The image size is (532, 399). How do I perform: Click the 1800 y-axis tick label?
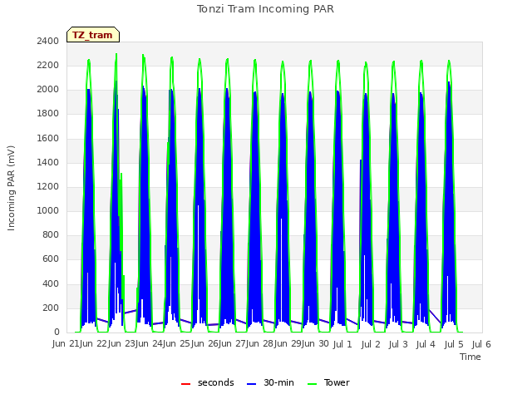tap(48, 114)
